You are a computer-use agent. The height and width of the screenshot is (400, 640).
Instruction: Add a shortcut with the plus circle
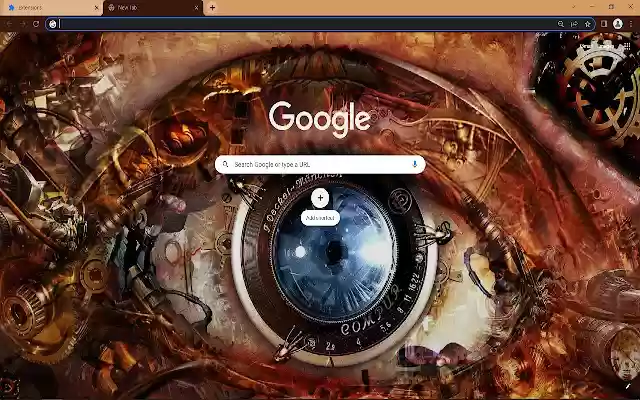click(x=320, y=198)
